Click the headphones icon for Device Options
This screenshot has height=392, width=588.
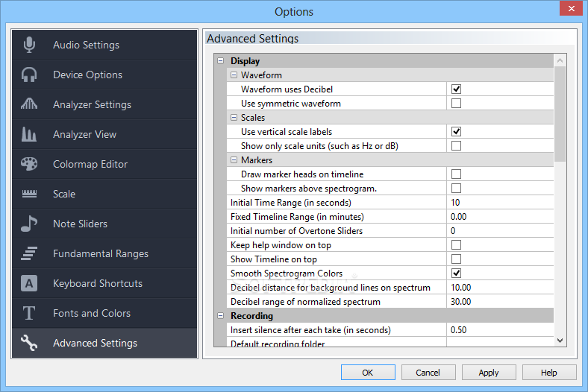click(x=30, y=75)
